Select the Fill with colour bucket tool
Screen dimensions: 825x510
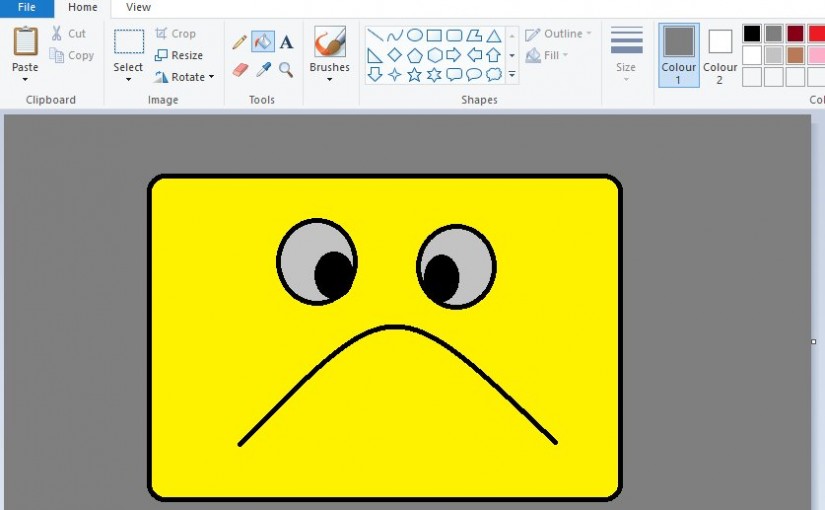(x=263, y=42)
